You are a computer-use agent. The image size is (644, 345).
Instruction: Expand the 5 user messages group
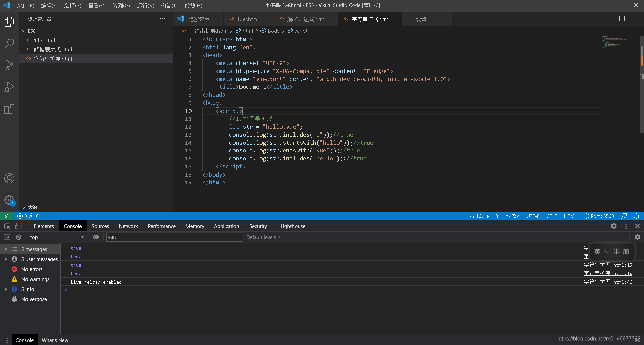[6, 259]
